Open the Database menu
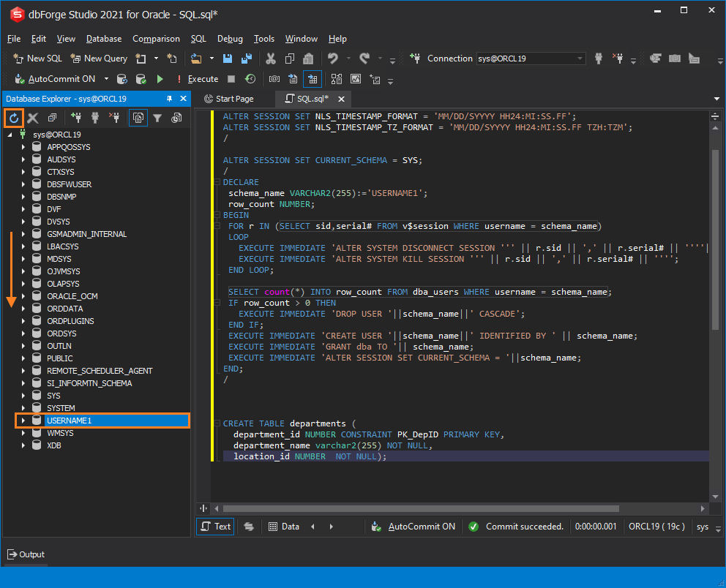The image size is (726, 588). 104,39
